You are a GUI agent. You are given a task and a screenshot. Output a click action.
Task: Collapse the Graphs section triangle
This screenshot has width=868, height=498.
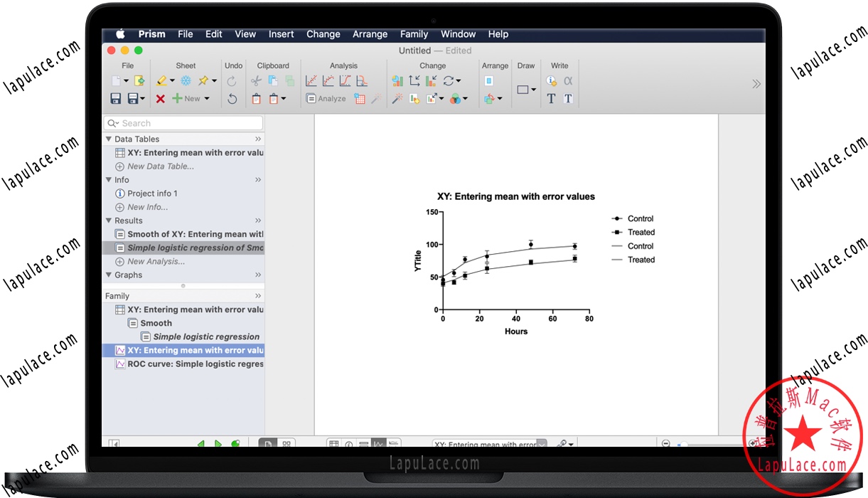coord(109,275)
